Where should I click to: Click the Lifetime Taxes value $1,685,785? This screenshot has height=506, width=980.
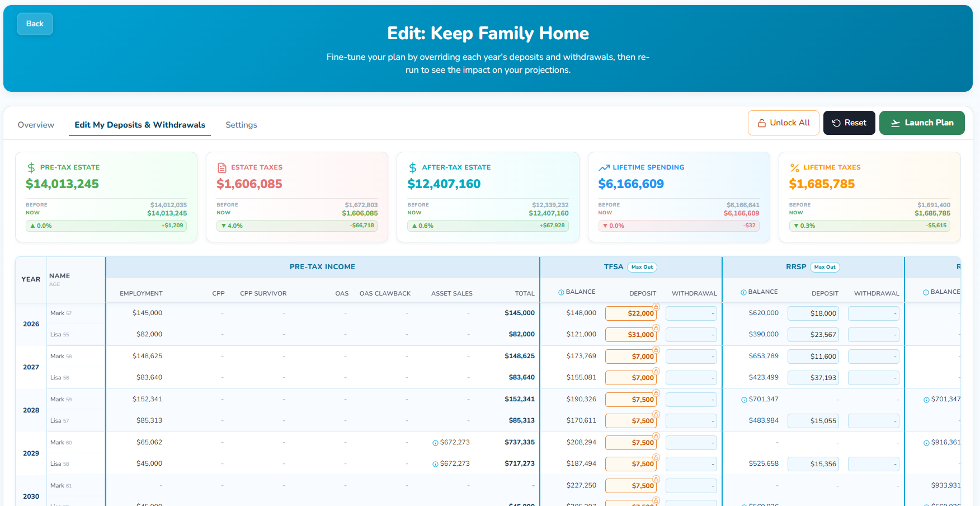[x=822, y=184]
